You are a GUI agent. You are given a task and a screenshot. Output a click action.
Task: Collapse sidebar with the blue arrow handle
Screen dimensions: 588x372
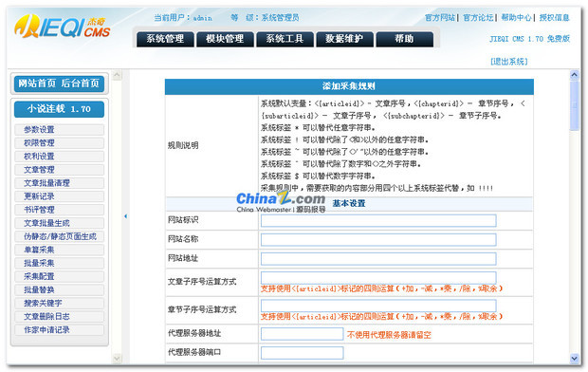tap(125, 216)
